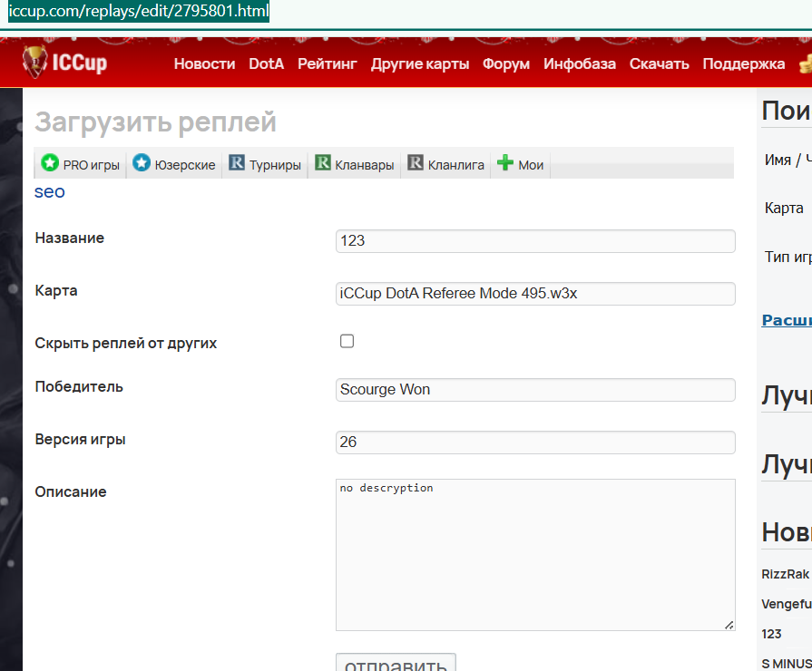Click the Карта label in the form
Screen dimensions: 812x671
tap(56, 290)
